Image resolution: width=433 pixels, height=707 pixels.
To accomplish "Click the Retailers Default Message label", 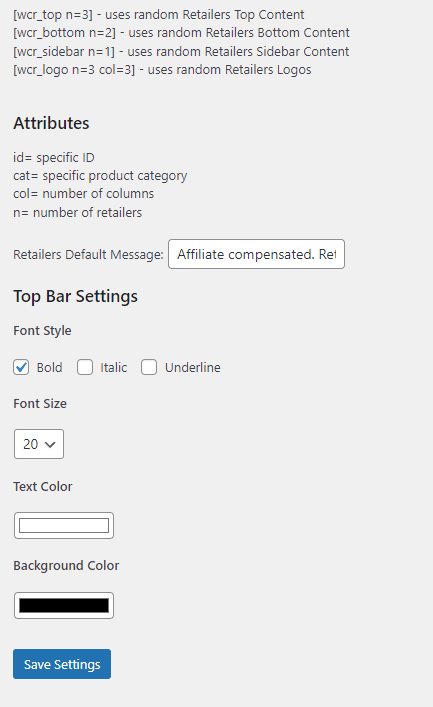I will click(x=88, y=255).
